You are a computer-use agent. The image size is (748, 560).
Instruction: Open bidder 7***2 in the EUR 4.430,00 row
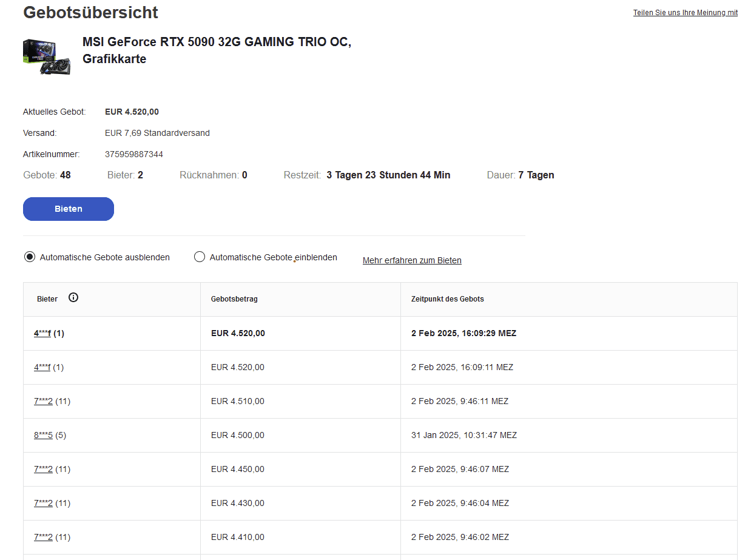[44, 503]
